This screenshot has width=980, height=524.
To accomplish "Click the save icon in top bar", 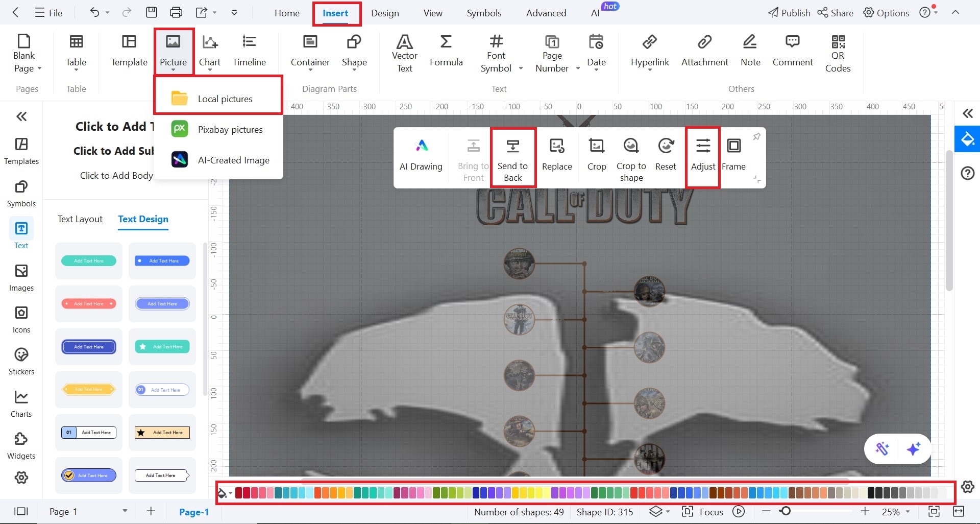I will 152,12.
